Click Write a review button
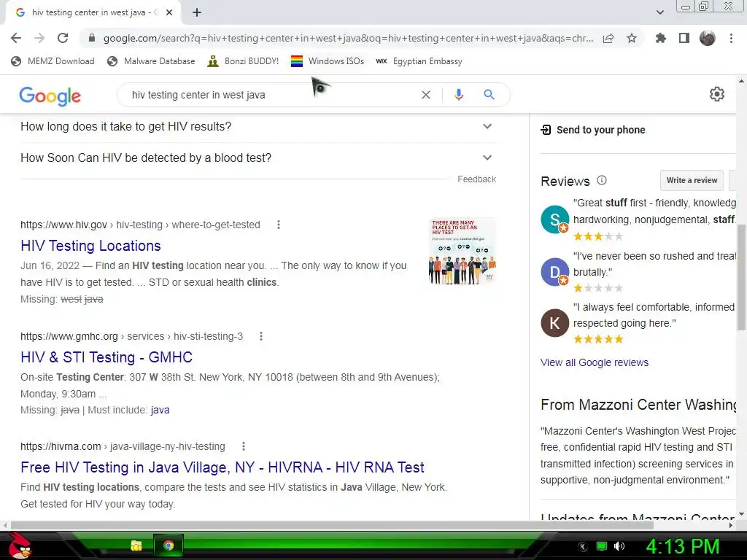The width and height of the screenshot is (747, 560). (x=692, y=181)
